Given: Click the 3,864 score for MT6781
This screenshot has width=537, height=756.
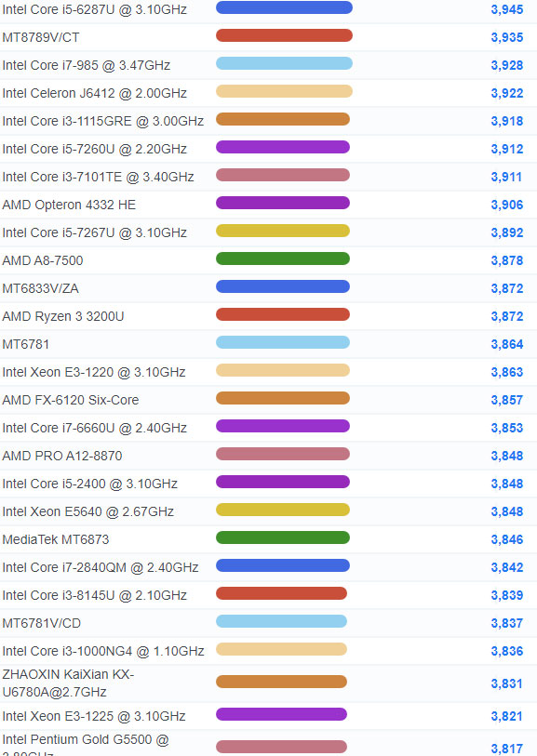Looking at the screenshot, I should (x=507, y=345).
